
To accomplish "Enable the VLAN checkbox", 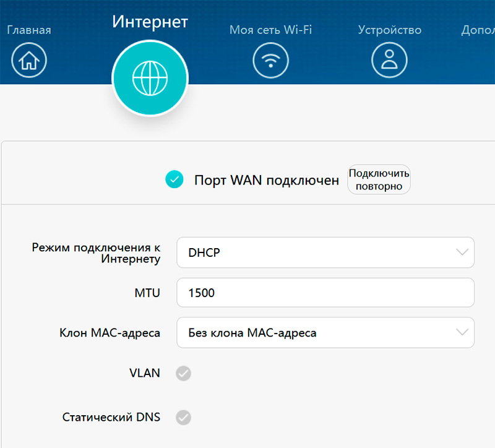I will click(x=183, y=373).
